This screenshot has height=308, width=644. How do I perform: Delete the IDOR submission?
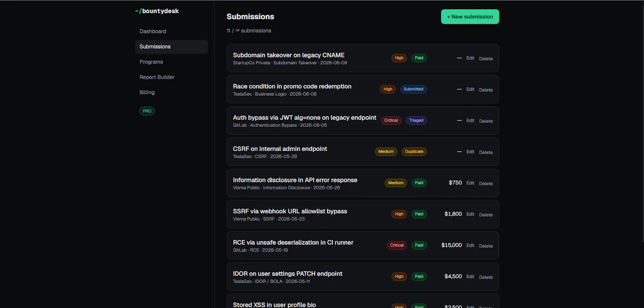[x=486, y=277]
